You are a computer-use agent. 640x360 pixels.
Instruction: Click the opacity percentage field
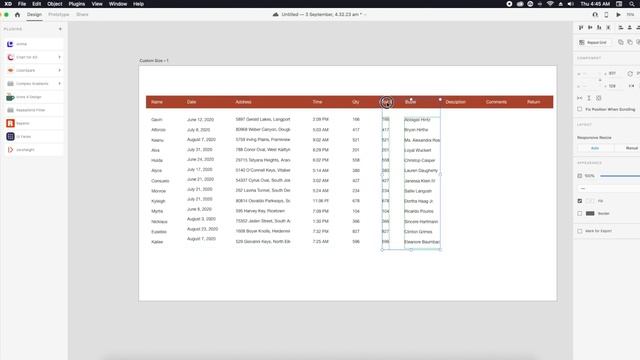pyautogui.click(x=589, y=176)
